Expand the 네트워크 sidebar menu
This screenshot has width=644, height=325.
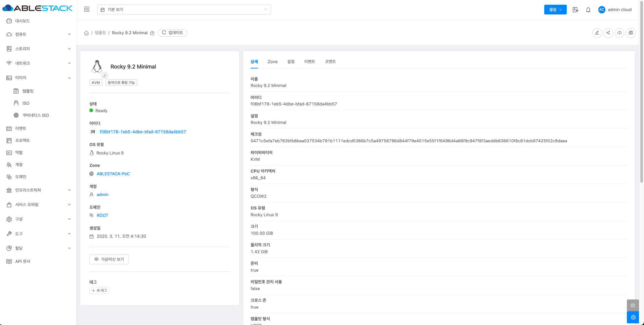pos(38,63)
